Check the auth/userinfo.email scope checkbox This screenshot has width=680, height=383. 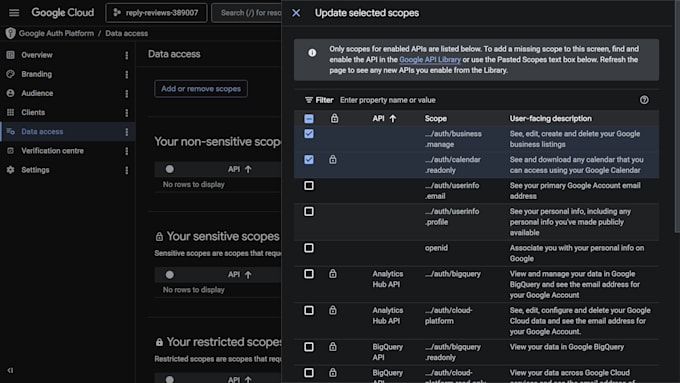pyautogui.click(x=309, y=186)
